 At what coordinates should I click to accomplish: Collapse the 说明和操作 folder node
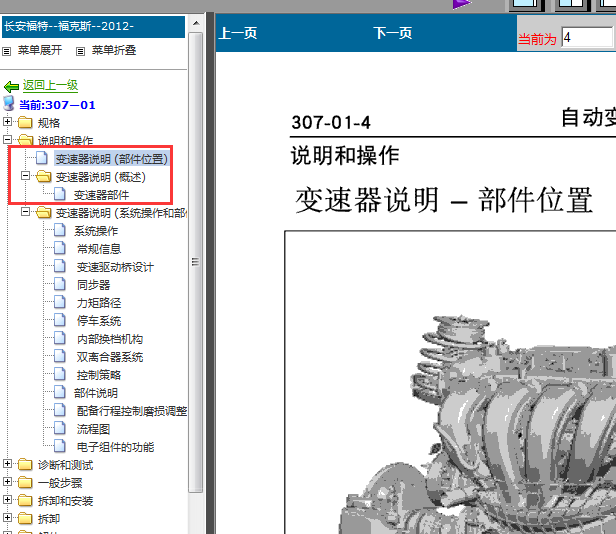[x=7, y=139]
